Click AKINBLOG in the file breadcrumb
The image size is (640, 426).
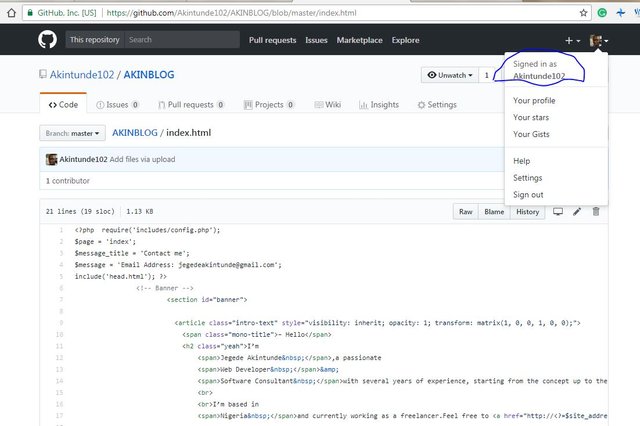[135, 133]
